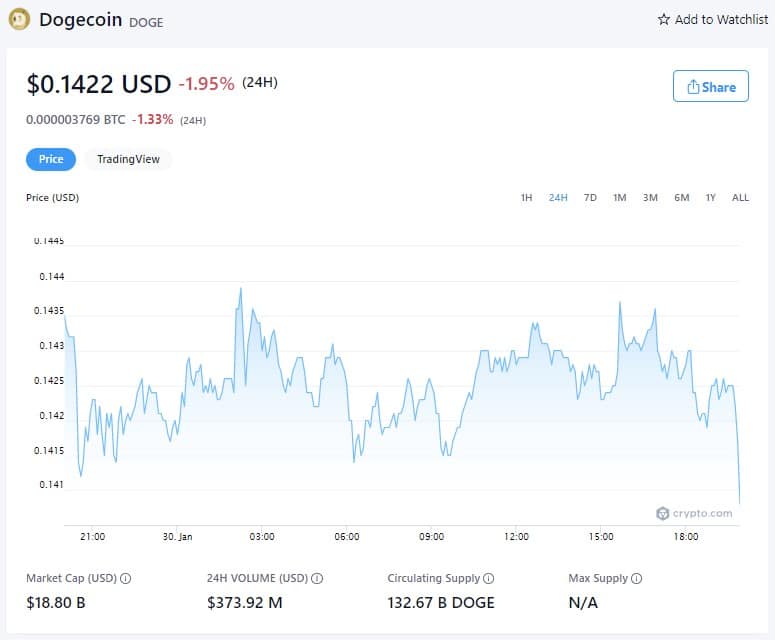Click the Market Cap (USD) label
This screenshot has width=775, height=640.
coord(72,578)
